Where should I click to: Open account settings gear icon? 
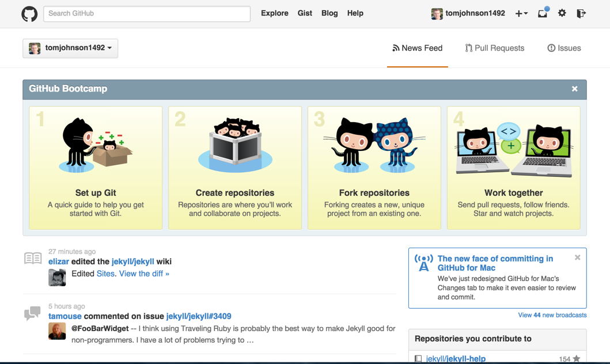pyautogui.click(x=562, y=13)
